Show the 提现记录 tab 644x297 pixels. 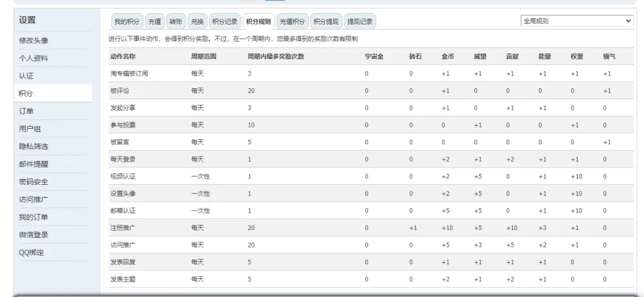point(360,22)
